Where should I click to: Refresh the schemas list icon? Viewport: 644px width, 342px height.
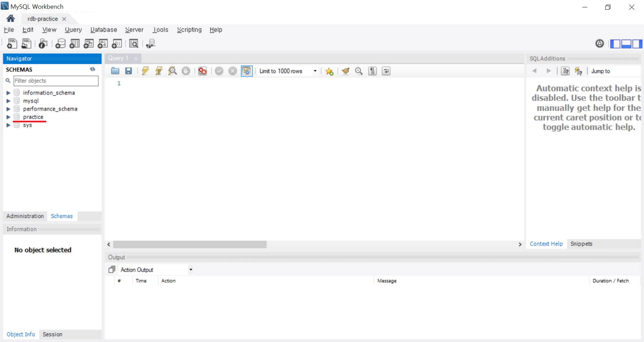pos(93,69)
